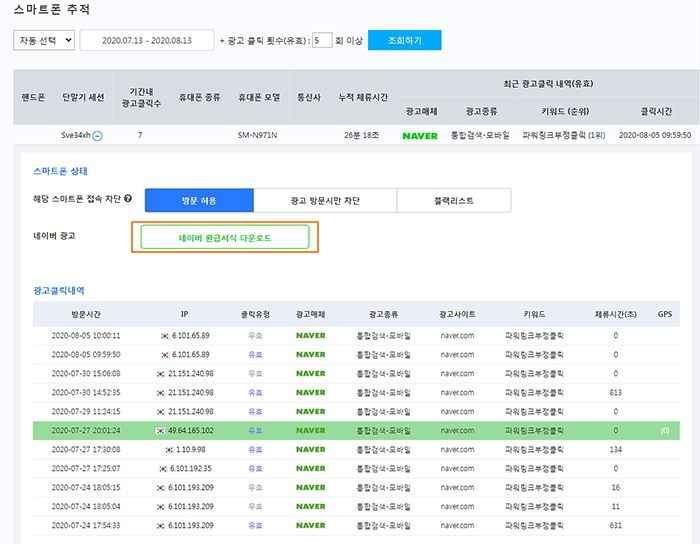Click the 유효 link in 2020-08-05 09:59:50 row

click(255, 355)
